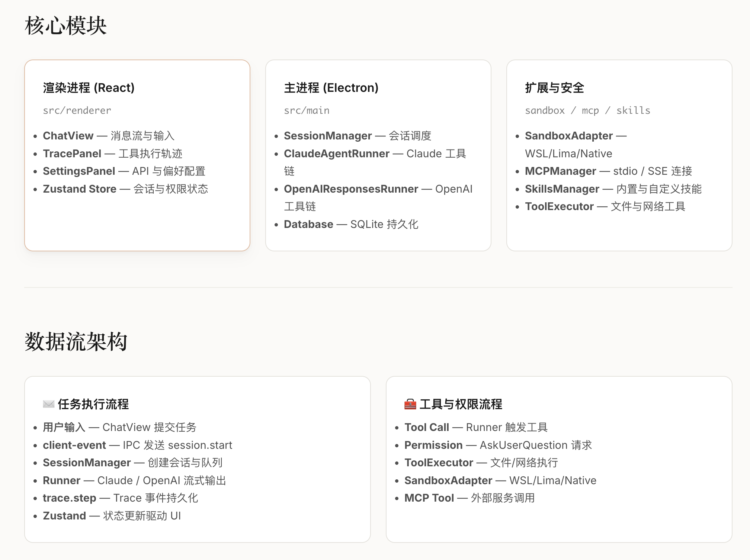Click the src/renderer path text
The height and width of the screenshot is (560, 750).
77,110
